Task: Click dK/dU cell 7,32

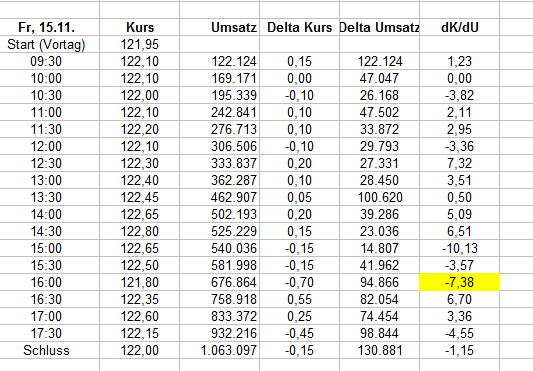Action: tap(459, 163)
